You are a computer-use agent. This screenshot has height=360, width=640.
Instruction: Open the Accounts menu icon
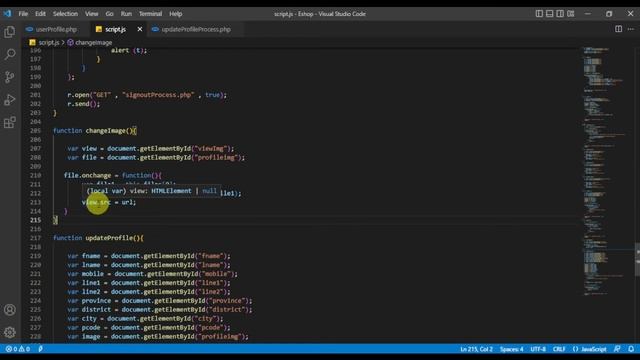(x=10, y=310)
